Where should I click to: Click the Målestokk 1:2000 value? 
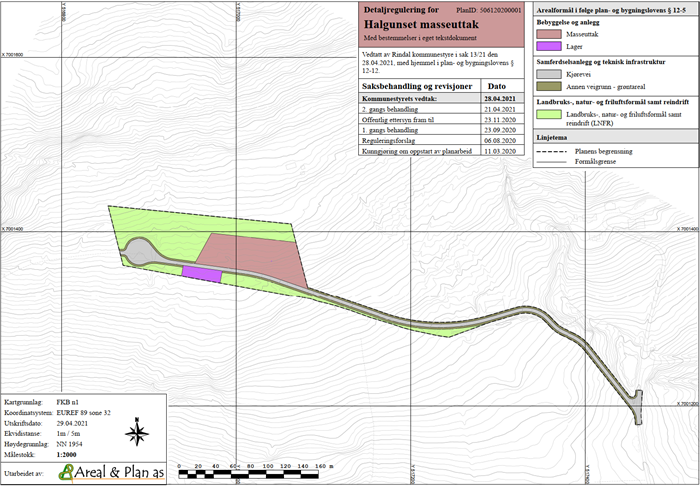point(69,454)
